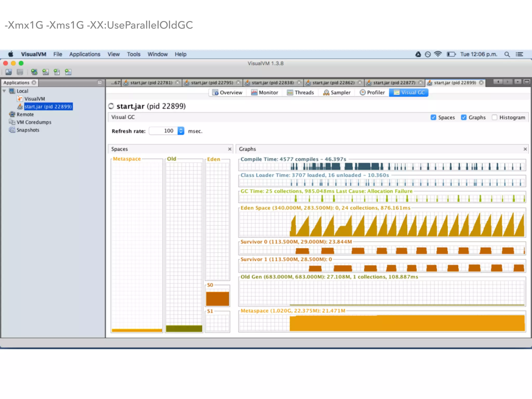Image resolution: width=532 pixels, height=399 pixels.
Task: Open Spotlight search icon
Action: [x=507, y=54]
